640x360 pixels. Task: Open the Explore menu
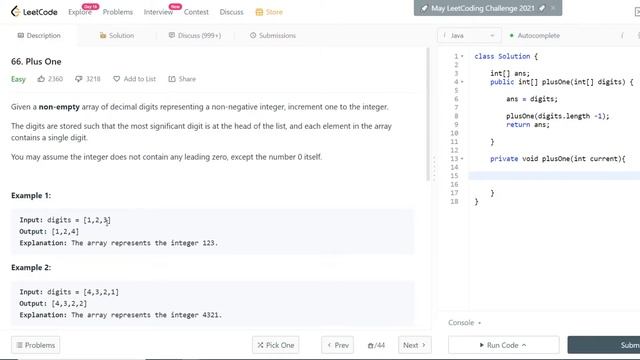point(80,12)
